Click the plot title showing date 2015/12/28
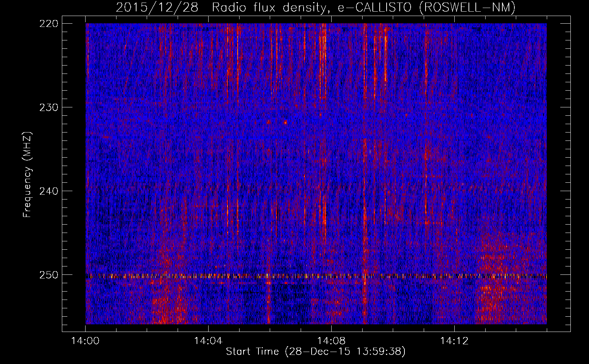589x364 pixels. 316,7
